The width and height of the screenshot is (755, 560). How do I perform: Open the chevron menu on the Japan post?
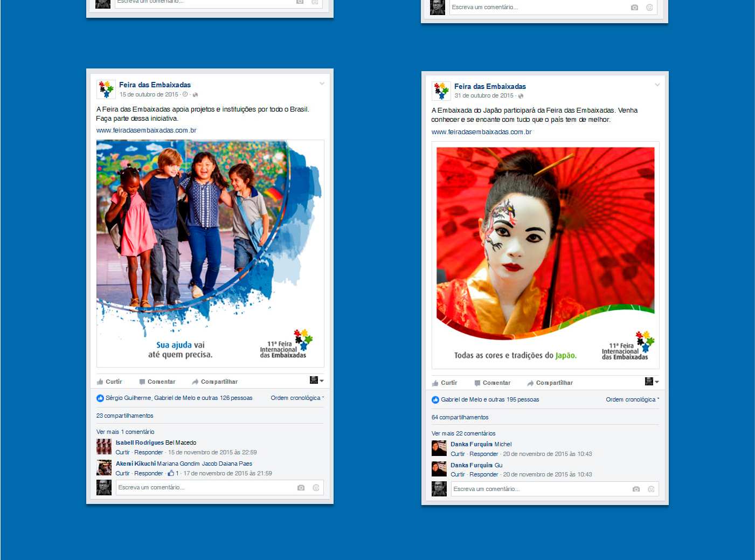[657, 85]
